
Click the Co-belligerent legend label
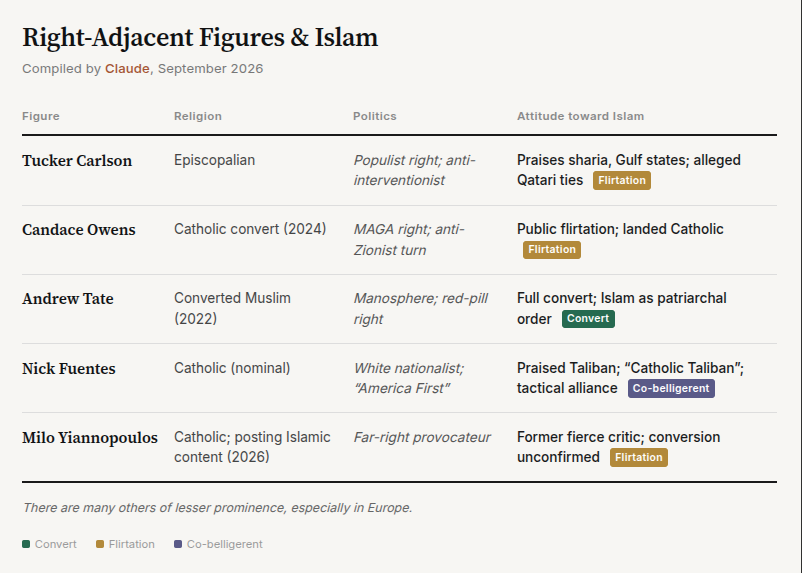point(225,544)
